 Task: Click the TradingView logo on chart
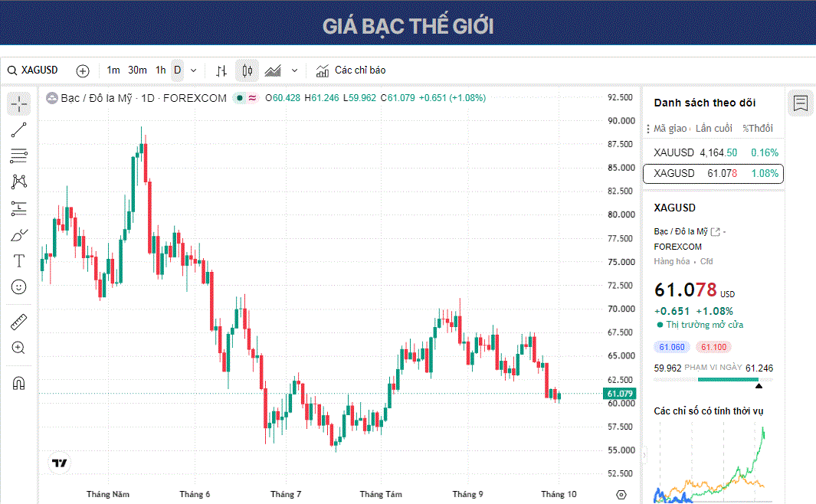[x=59, y=463]
